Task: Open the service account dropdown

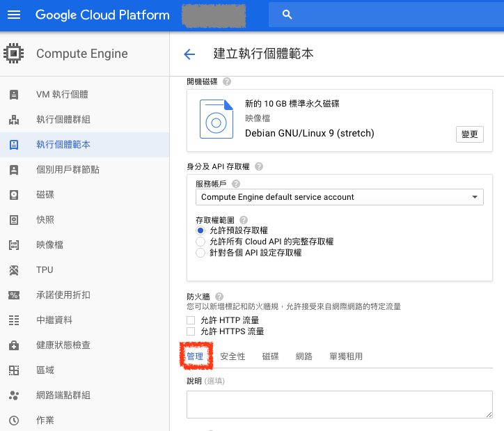Action: pos(340,198)
